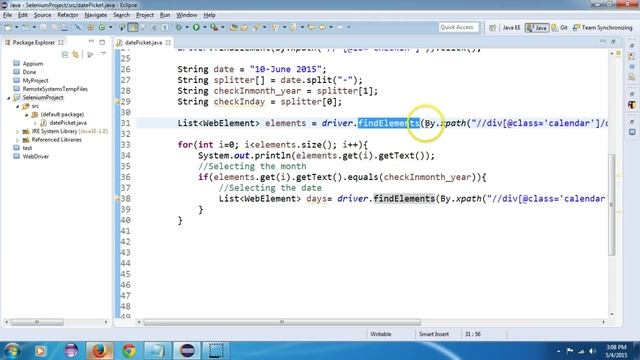The image size is (640, 360).
Task: Click into the Quick Access field
Action: [458, 27]
